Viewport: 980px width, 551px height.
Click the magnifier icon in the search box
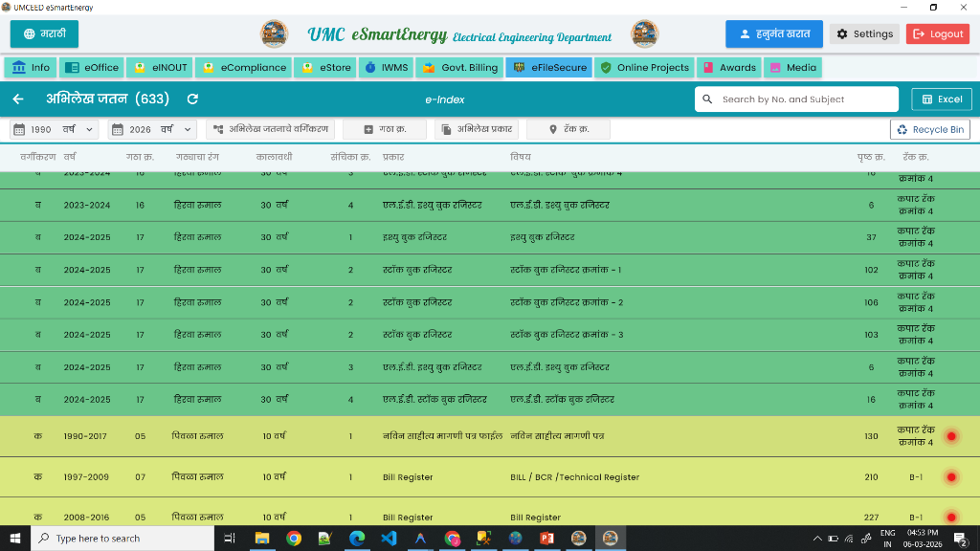[x=707, y=99]
